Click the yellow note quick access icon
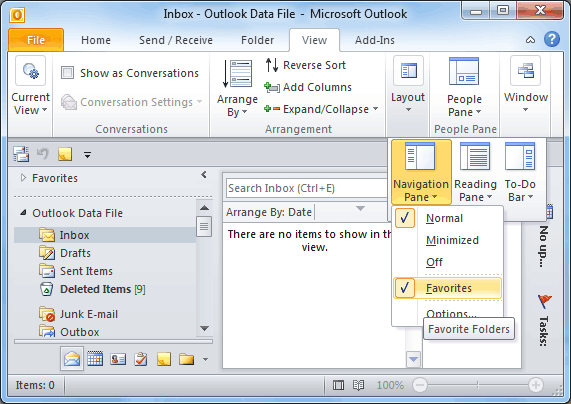 [65, 154]
